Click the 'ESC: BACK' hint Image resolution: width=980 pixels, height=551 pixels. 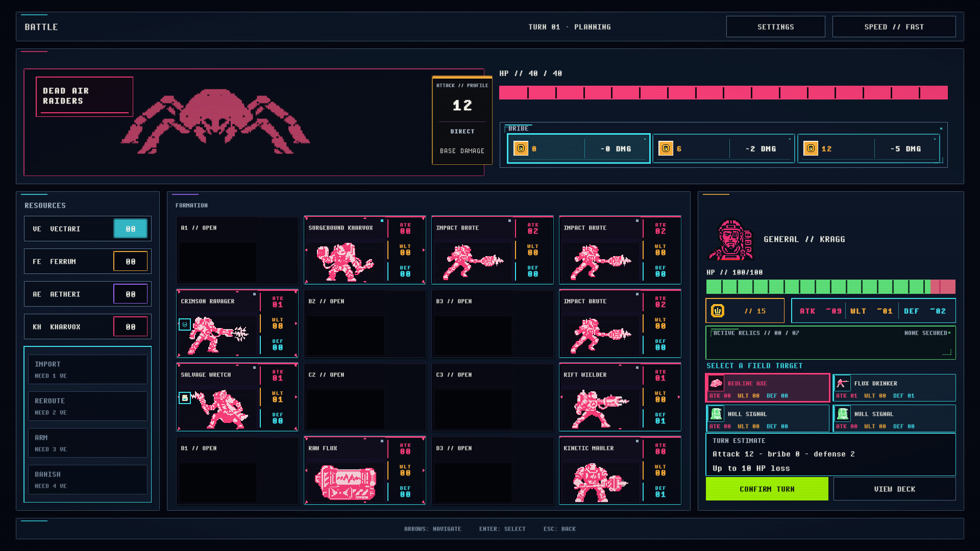coord(559,529)
